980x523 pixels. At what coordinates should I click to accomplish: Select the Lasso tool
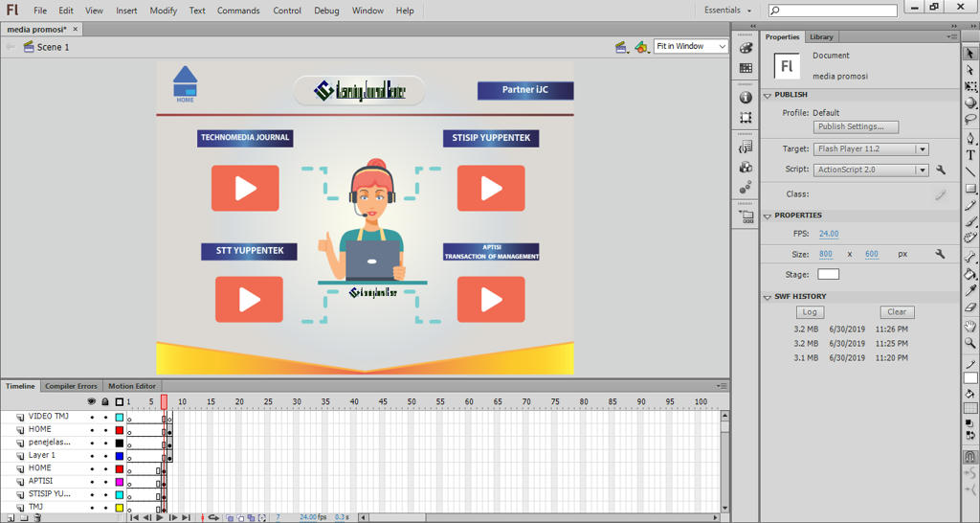click(970, 120)
